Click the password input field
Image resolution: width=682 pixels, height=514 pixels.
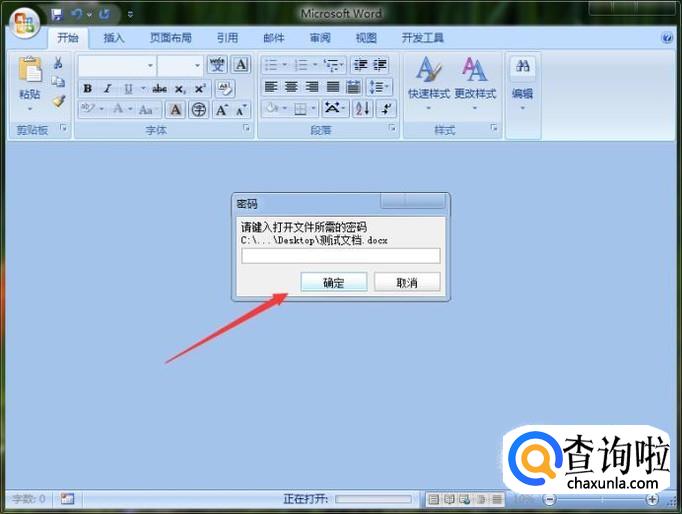point(341,256)
